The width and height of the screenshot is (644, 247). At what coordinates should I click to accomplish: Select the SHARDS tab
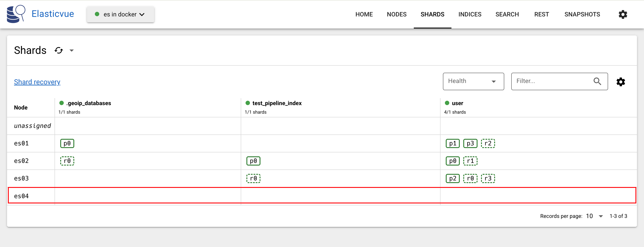(432, 14)
